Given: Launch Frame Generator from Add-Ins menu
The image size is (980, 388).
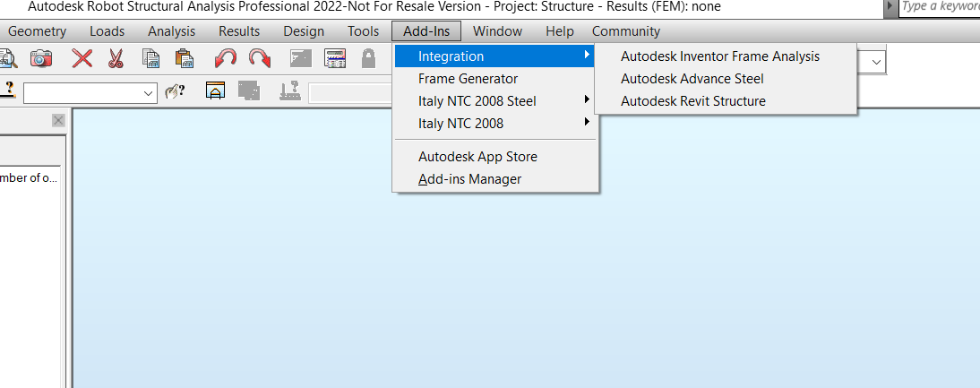Looking at the screenshot, I should [468, 79].
